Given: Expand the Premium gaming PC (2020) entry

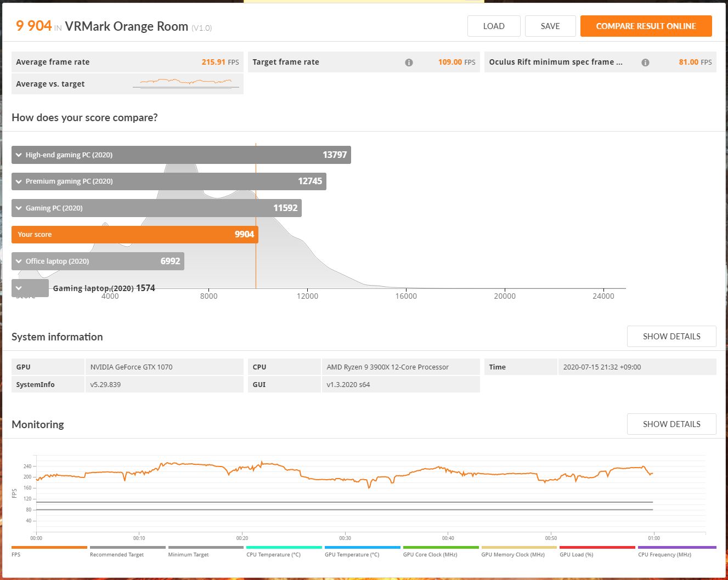Looking at the screenshot, I should [19, 181].
